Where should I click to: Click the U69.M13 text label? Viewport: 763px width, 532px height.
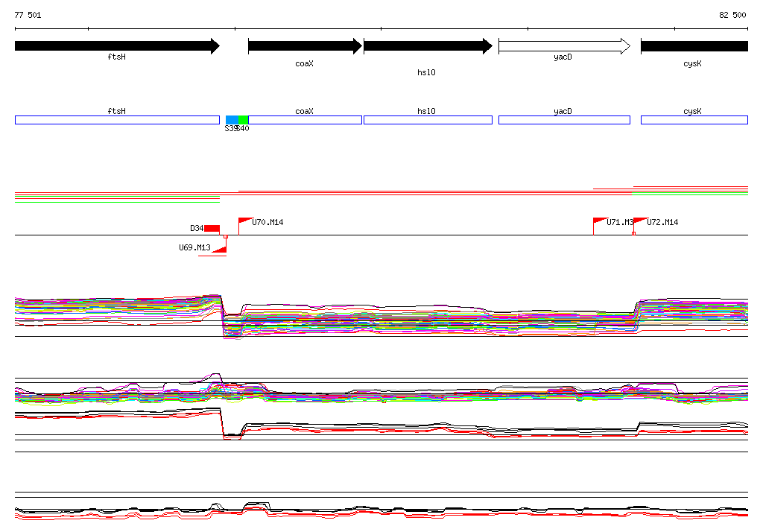[x=194, y=247]
